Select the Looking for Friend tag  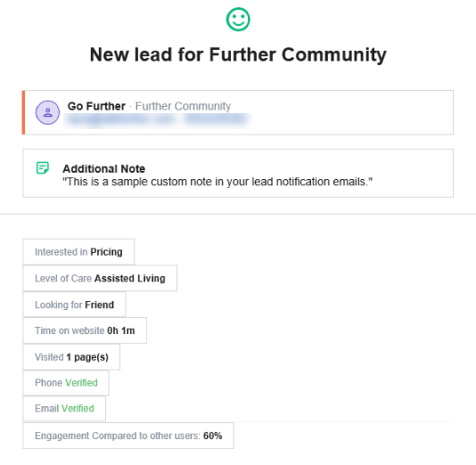74,305
